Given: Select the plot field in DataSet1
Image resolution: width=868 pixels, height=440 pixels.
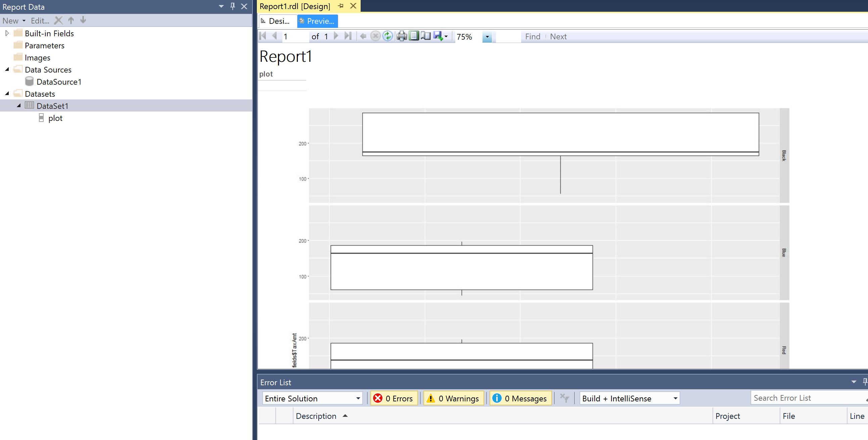Looking at the screenshot, I should coord(55,118).
